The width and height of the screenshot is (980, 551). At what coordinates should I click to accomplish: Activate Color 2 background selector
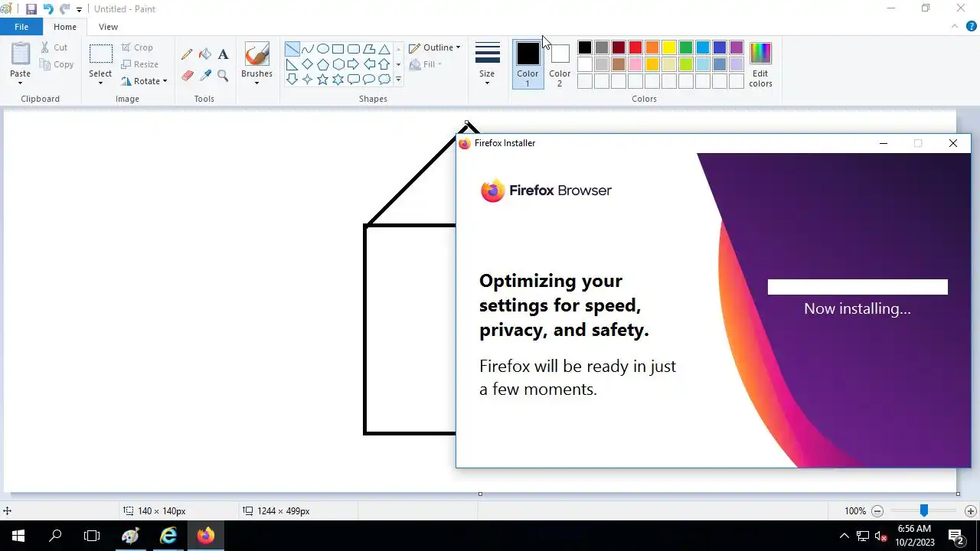coord(560,64)
